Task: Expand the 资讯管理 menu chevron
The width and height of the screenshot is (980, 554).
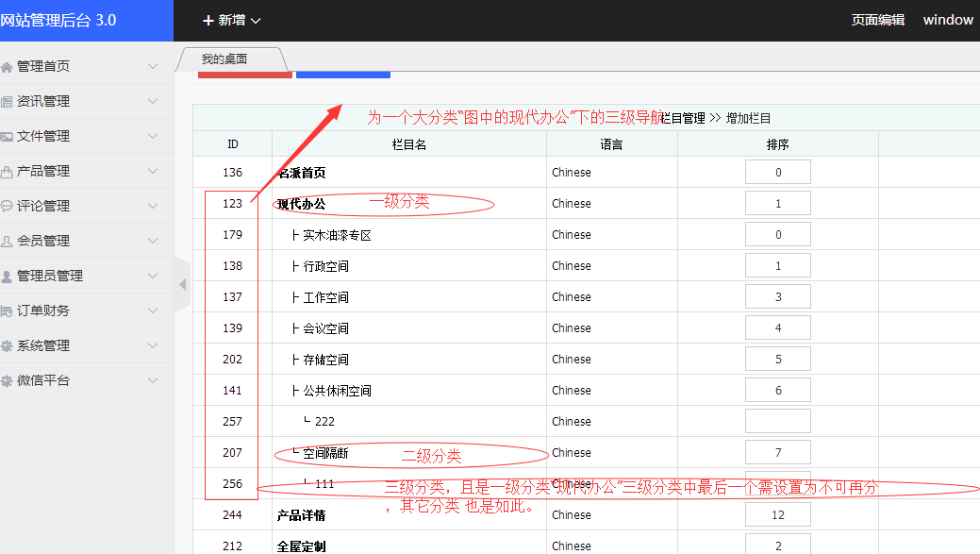Action: pyautogui.click(x=153, y=101)
